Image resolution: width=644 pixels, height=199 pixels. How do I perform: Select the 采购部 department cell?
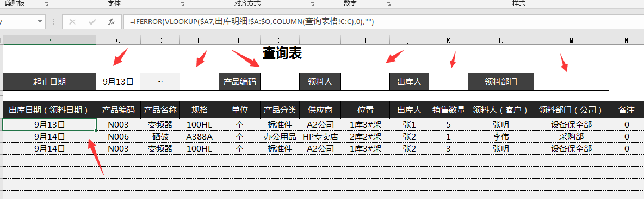pyautogui.click(x=571, y=137)
